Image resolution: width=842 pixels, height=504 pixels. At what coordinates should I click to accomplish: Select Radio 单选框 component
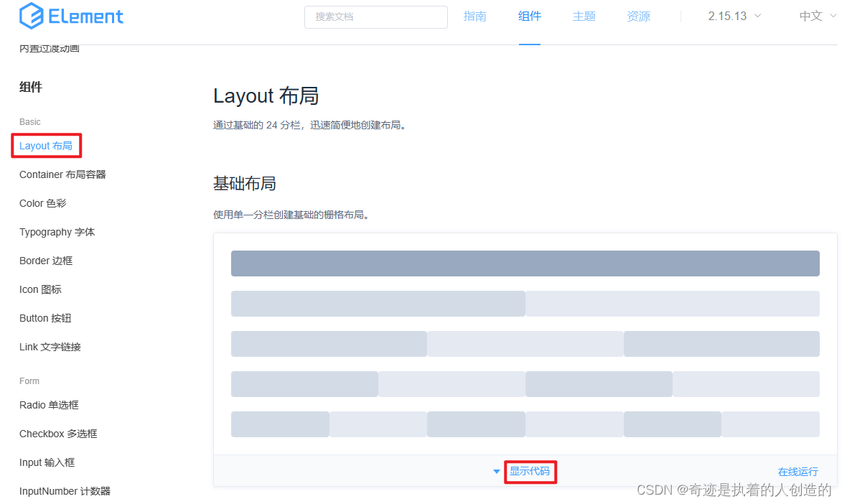coord(48,405)
